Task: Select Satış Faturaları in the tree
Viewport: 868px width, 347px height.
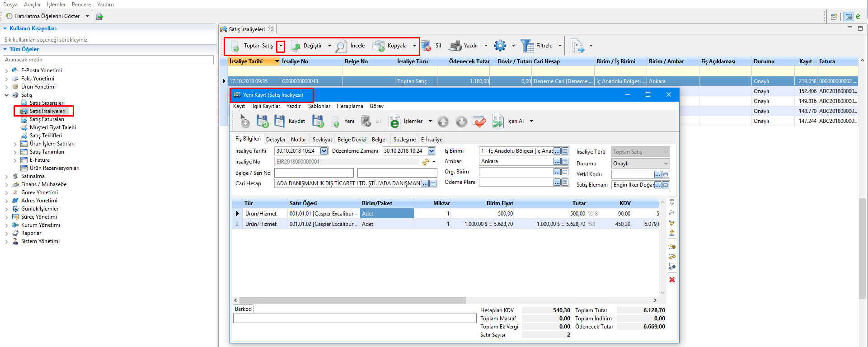Action: click(x=47, y=119)
